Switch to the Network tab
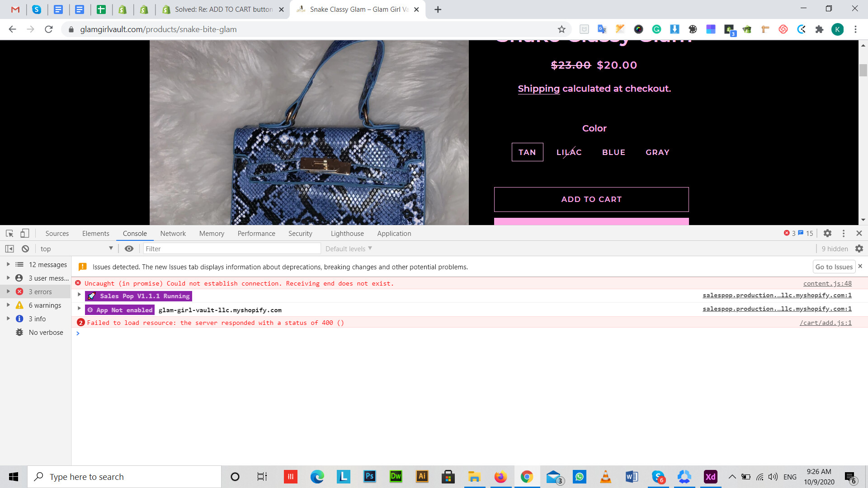This screenshot has width=868, height=488. (173, 234)
